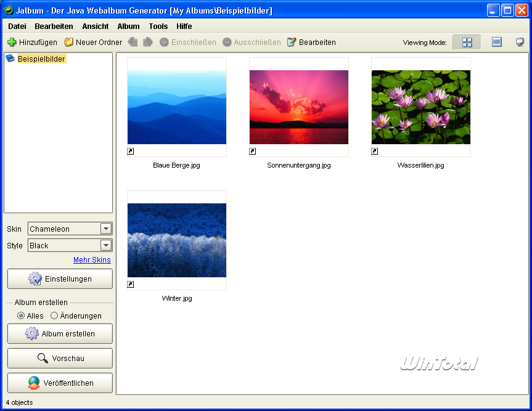Expand the Style dropdown showing Black
Image resolution: width=532 pixels, height=411 pixels.
click(106, 245)
